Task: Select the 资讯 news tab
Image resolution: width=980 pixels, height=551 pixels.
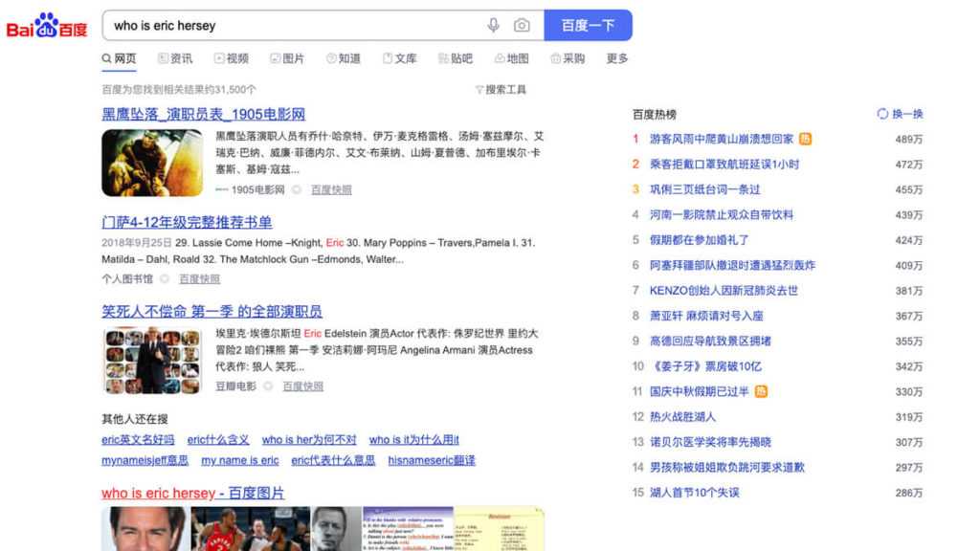Action: coord(175,58)
